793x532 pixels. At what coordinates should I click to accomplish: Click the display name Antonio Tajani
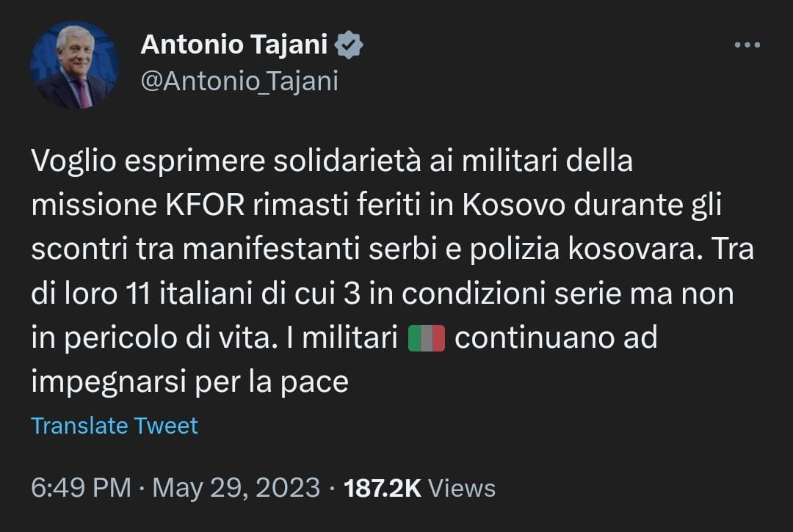tap(233, 45)
